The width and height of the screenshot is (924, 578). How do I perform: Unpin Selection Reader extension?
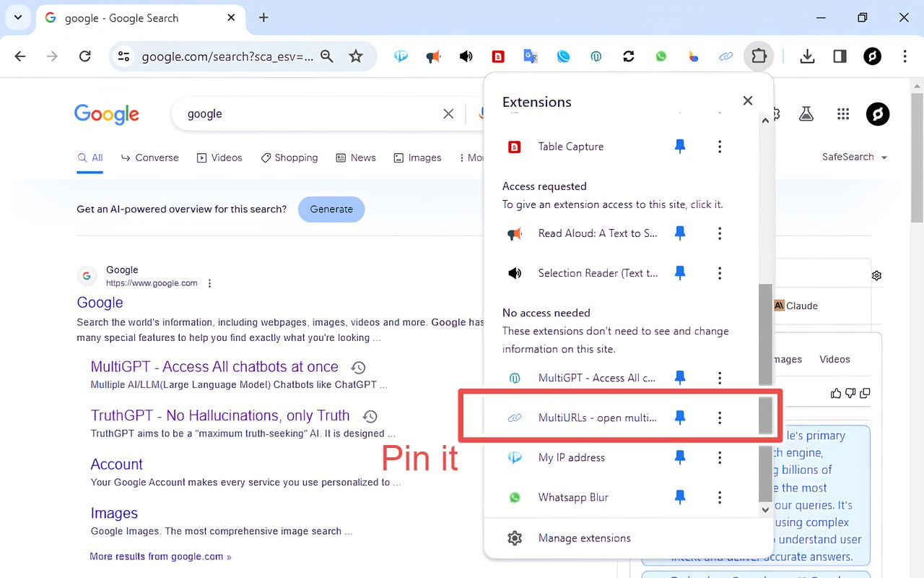coord(679,273)
